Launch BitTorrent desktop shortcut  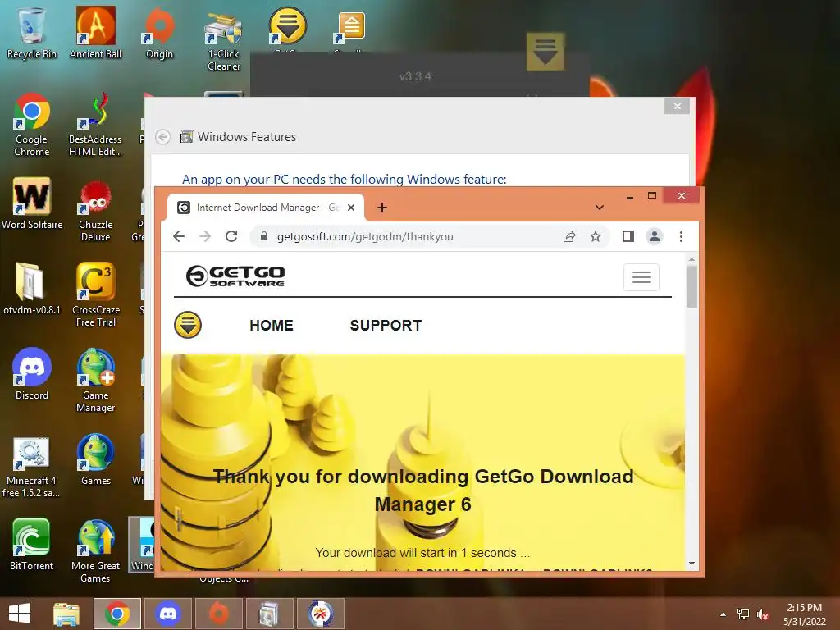tap(31, 545)
